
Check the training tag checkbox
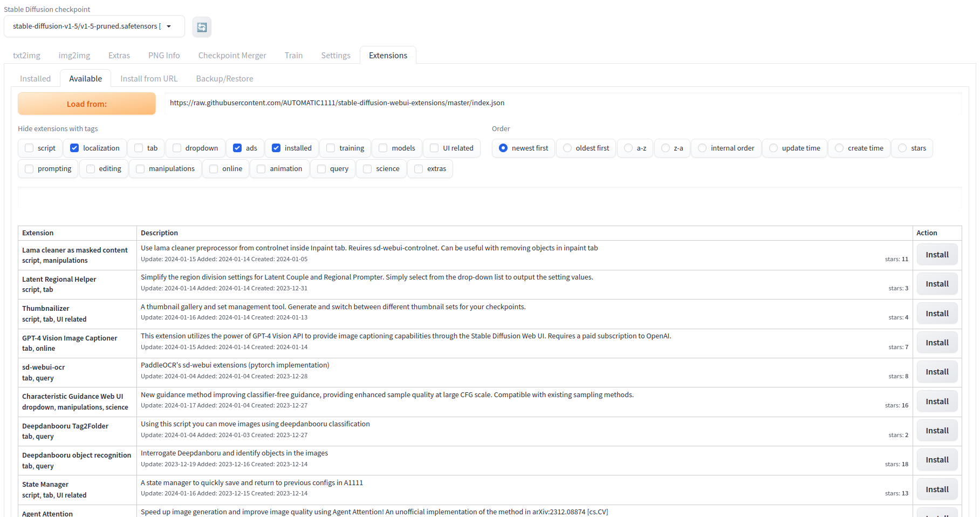click(331, 148)
